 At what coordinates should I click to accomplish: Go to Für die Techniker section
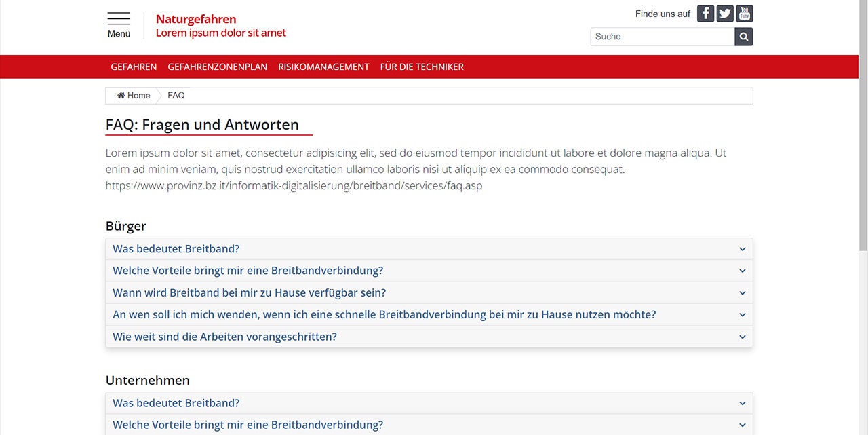tap(422, 67)
